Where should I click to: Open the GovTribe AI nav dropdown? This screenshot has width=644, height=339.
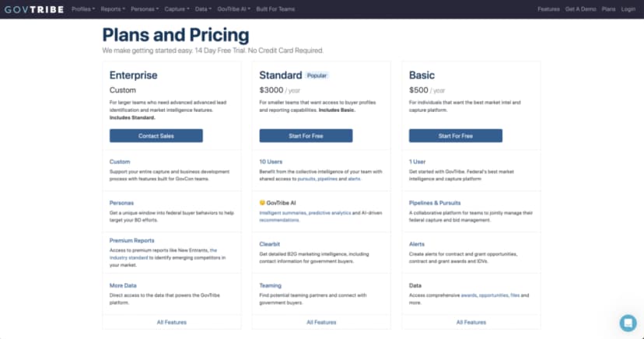coord(233,9)
